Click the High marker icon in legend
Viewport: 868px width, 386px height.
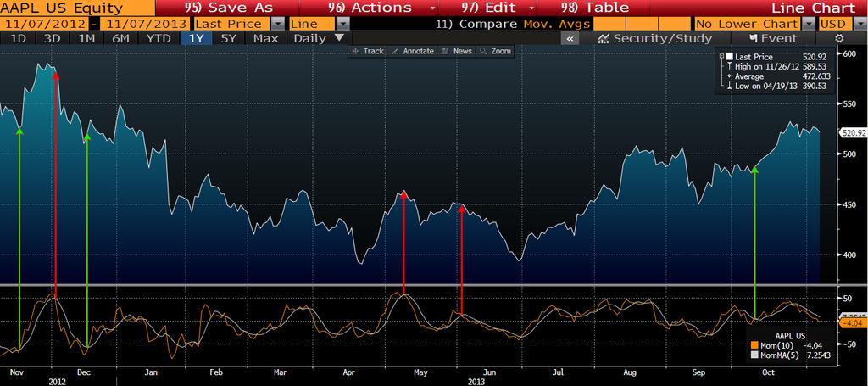pyautogui.click(x=729, y=66)
